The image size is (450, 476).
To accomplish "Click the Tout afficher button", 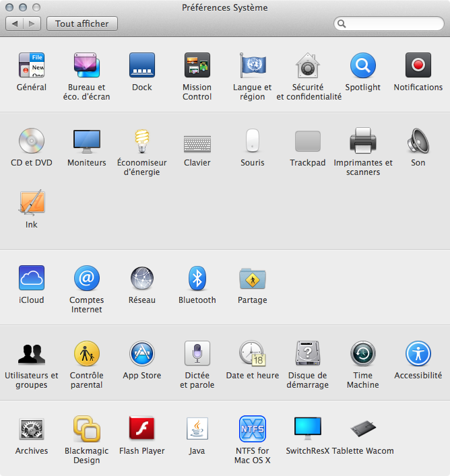I will click(x=82, y=24).
